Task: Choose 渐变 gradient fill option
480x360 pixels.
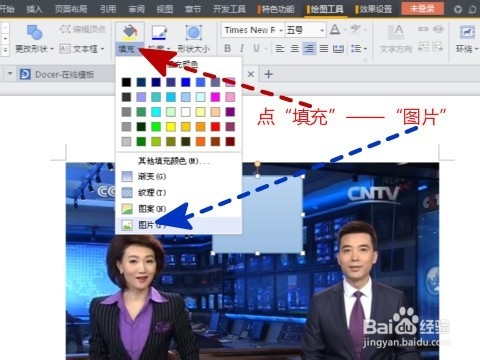Action: 179,176
